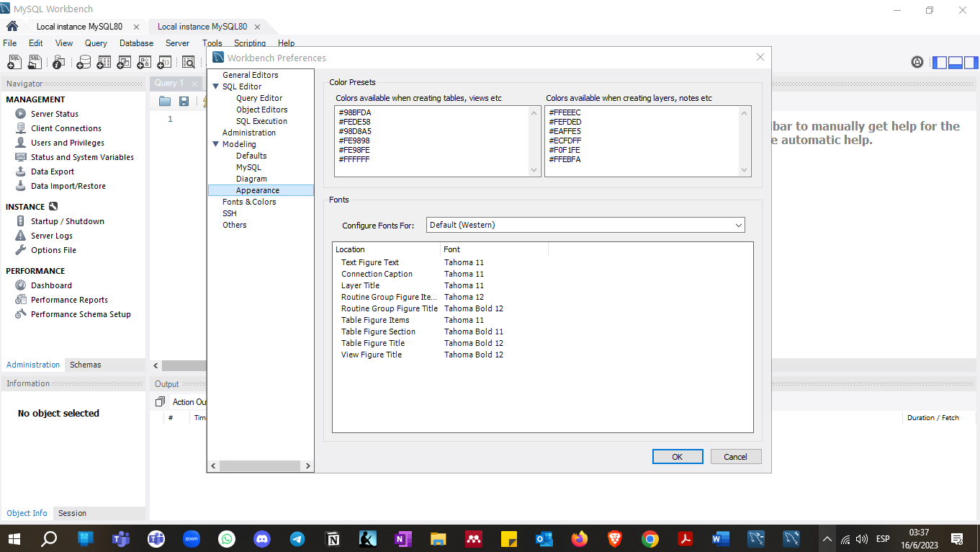The image size is (980, 552).
Task: Create a new view toolbar icon
Action: point(124,62)
